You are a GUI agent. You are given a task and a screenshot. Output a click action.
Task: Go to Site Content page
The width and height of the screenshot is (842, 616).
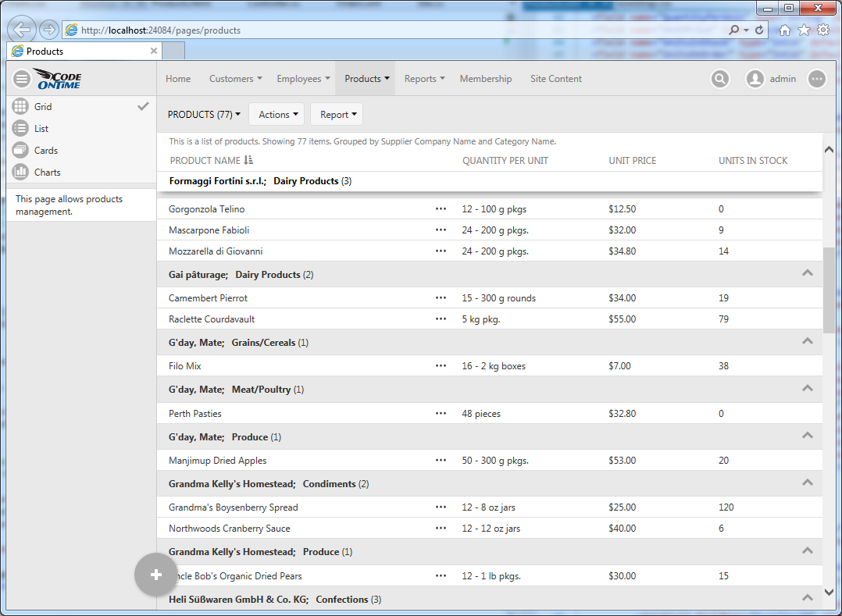pos(556,79)
